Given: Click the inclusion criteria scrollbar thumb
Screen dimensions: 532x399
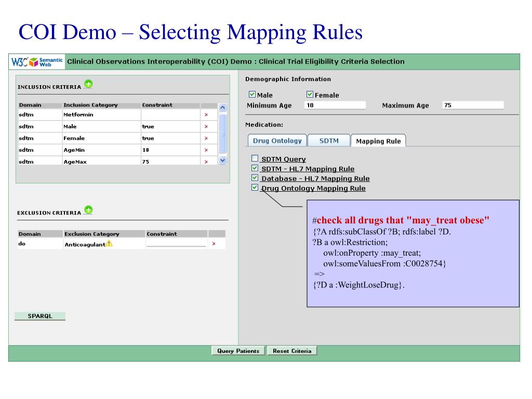Looking at the screenshot, I should click(222, 134).
